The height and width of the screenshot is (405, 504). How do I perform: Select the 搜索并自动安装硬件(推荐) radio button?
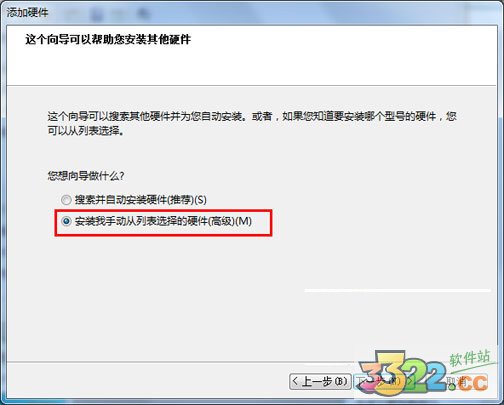(x=66, y=200)
